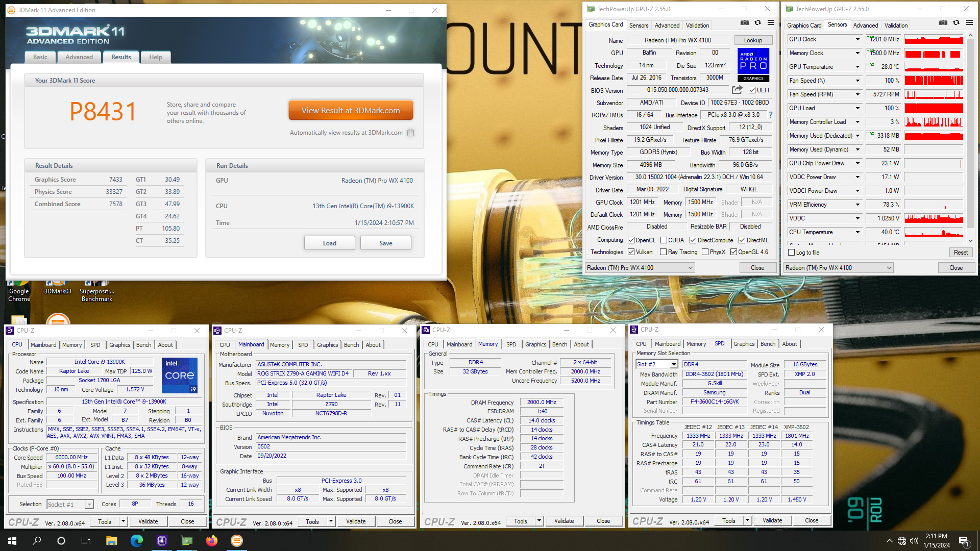This screenshot has width=980, height=551.
Task: Click share BIOS export icon in GPU-Z
Action: [737, 90]
